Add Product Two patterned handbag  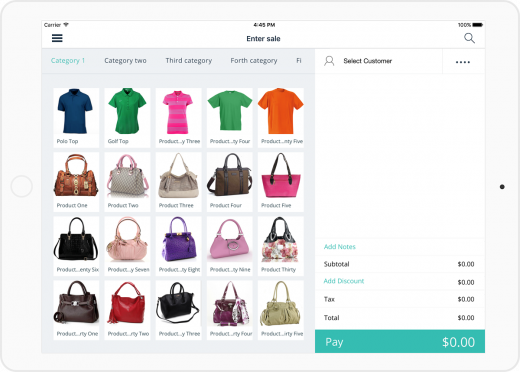pyautogui.click(x=127, y=182)
